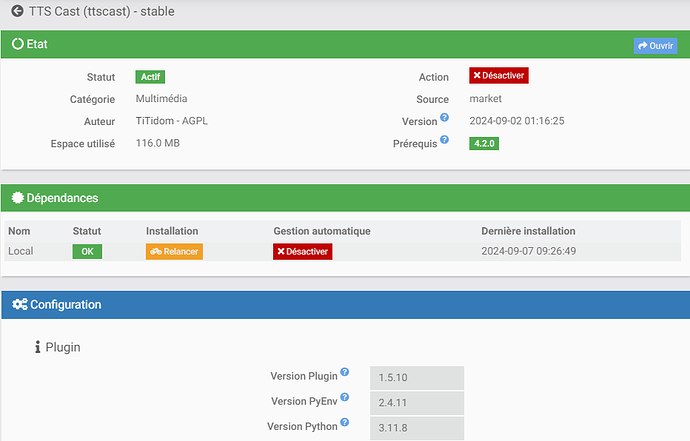Click the version date 2024-09-02 01:16:25

(517, 121)
